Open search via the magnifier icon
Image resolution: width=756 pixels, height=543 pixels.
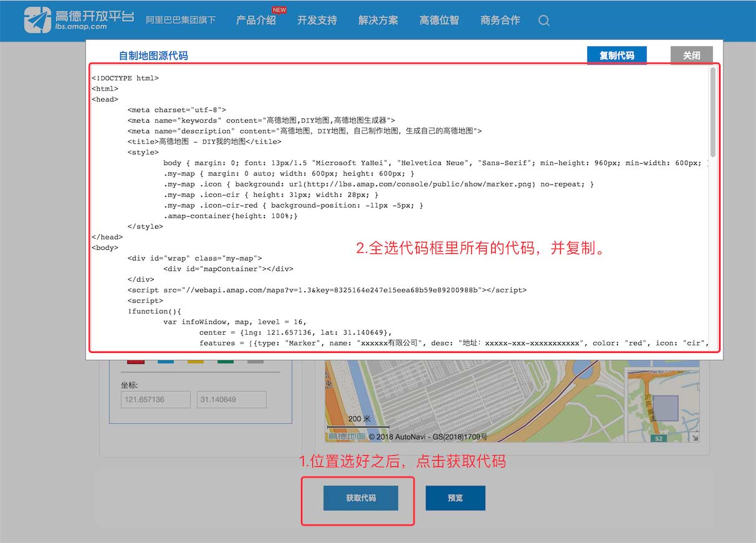point(543,21)
